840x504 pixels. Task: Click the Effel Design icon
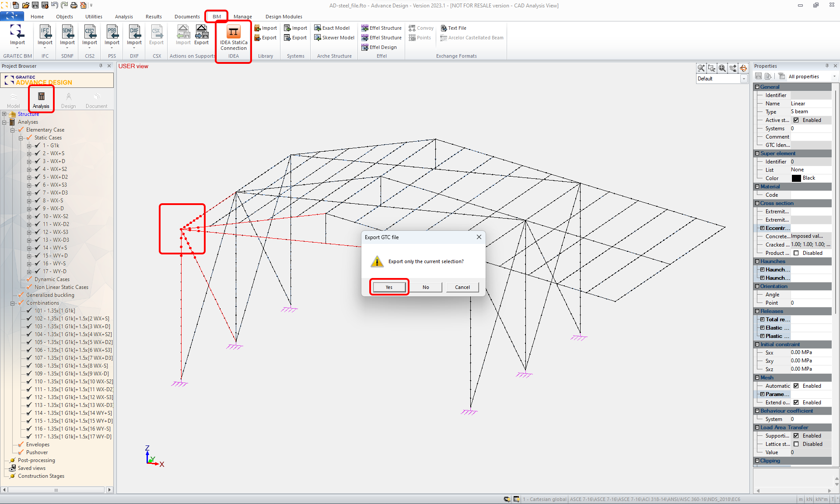click(x=364, y=47)
